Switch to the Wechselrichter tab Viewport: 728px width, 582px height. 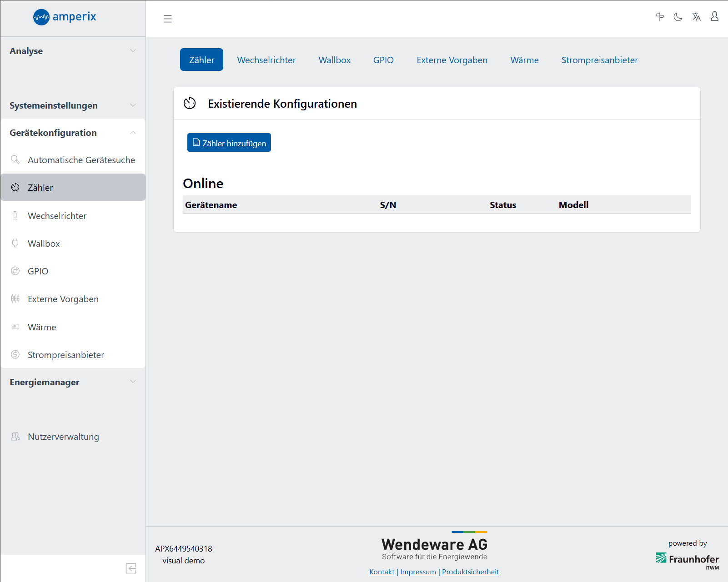click(x=266, y=60)
